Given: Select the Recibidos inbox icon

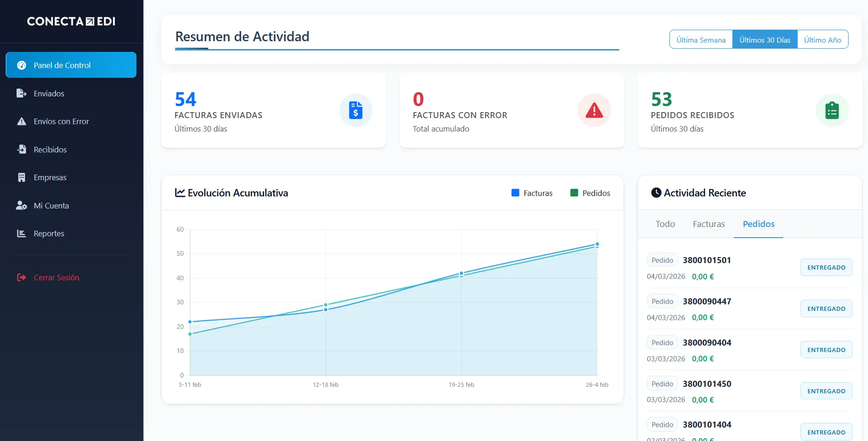Looking at the screenshot, I should pyautogui.click(x=21, y=150).
